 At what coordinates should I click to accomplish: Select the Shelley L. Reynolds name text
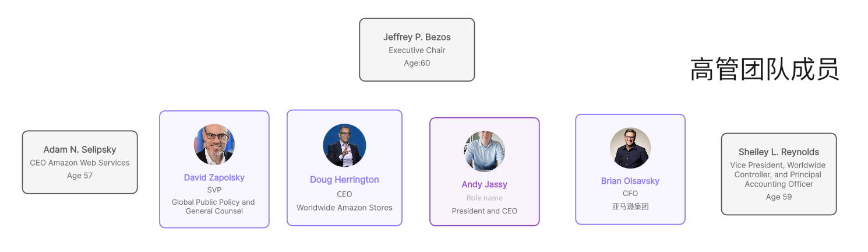tap(778, 152)
